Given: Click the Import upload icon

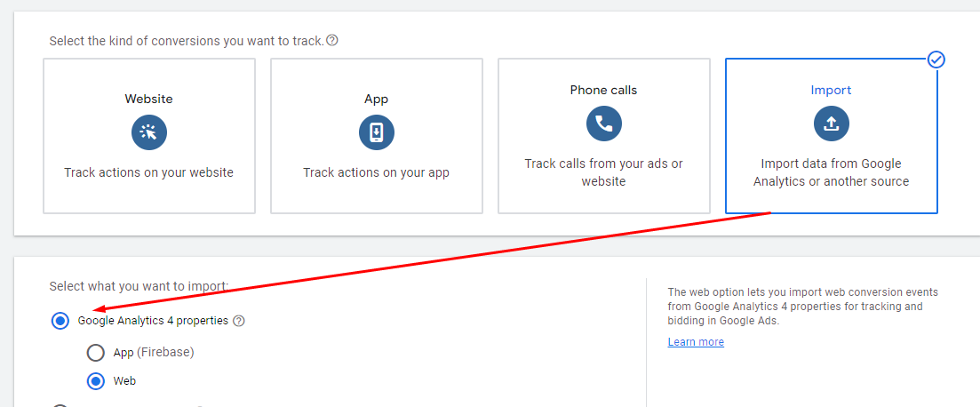Looking at the screenshot, I should click(832, 124).
